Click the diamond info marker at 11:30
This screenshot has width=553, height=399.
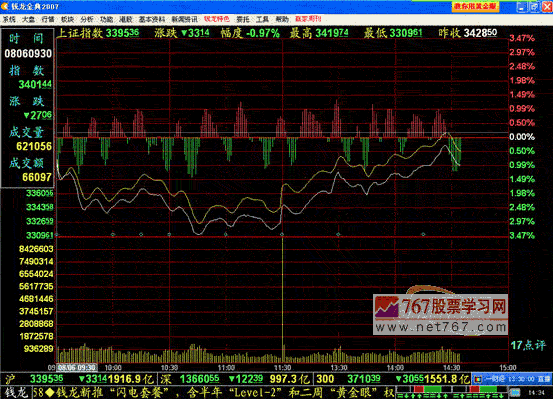pos(282,234)
